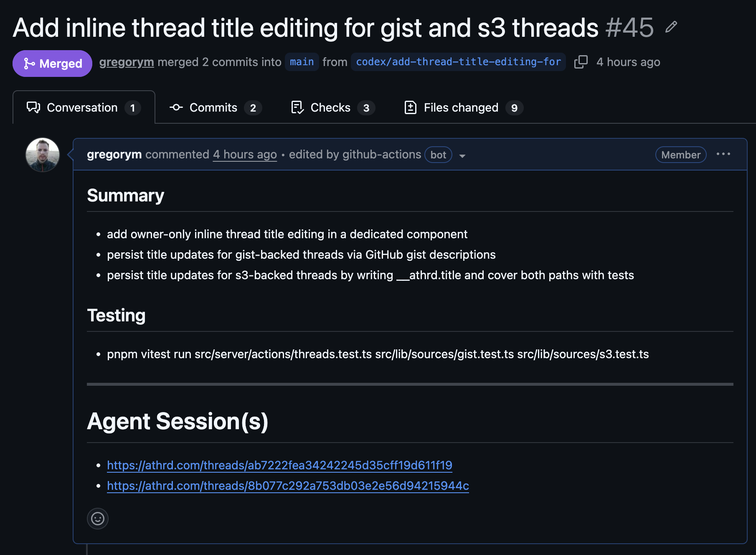Click the Commits branch icon
This screenshot has width=756, height=555.
(176, 107)
